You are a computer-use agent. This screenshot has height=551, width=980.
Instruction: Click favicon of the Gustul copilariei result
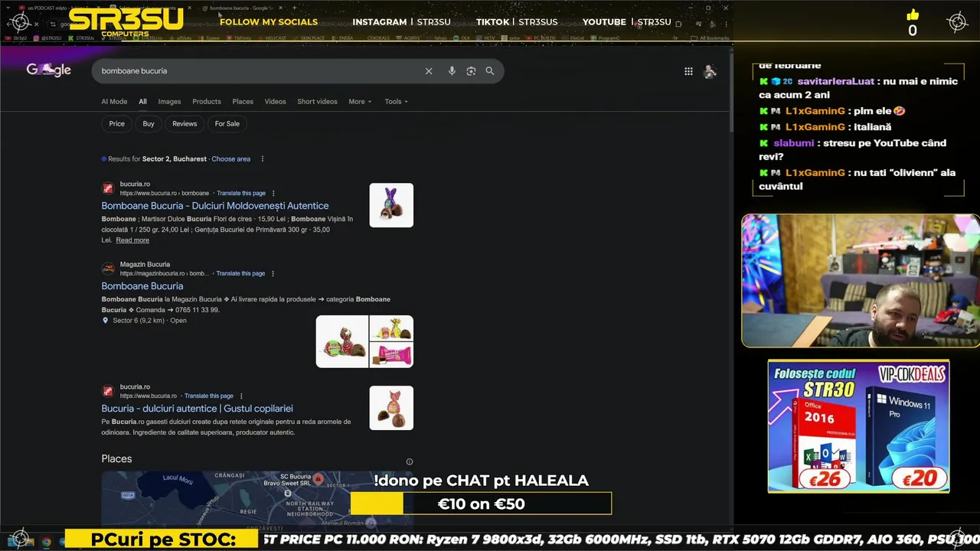pos(108,391)
